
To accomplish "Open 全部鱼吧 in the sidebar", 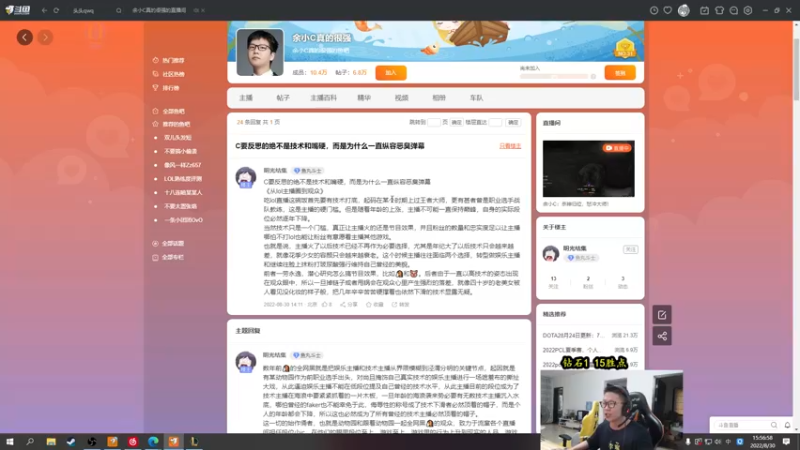I will [173, 111].
